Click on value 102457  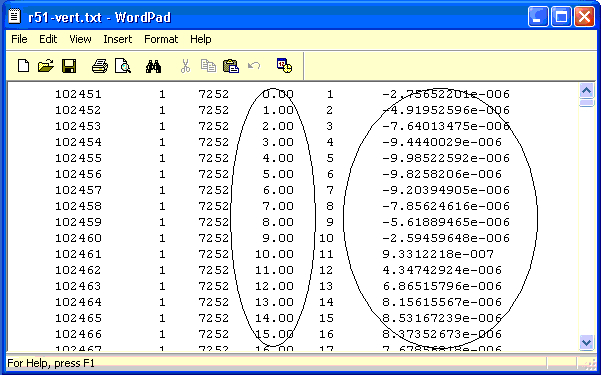click(x=78, y=190)
